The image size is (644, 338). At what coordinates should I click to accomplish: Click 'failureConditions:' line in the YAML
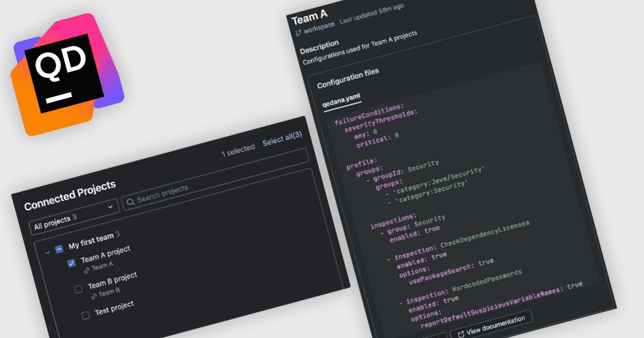pos(369,114)
